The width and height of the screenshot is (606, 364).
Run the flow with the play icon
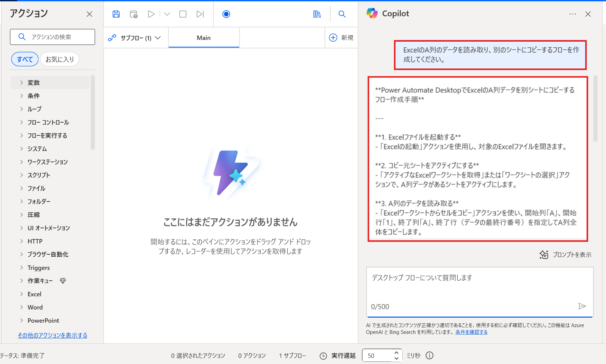pyautogui.click(x=151, y=14)
